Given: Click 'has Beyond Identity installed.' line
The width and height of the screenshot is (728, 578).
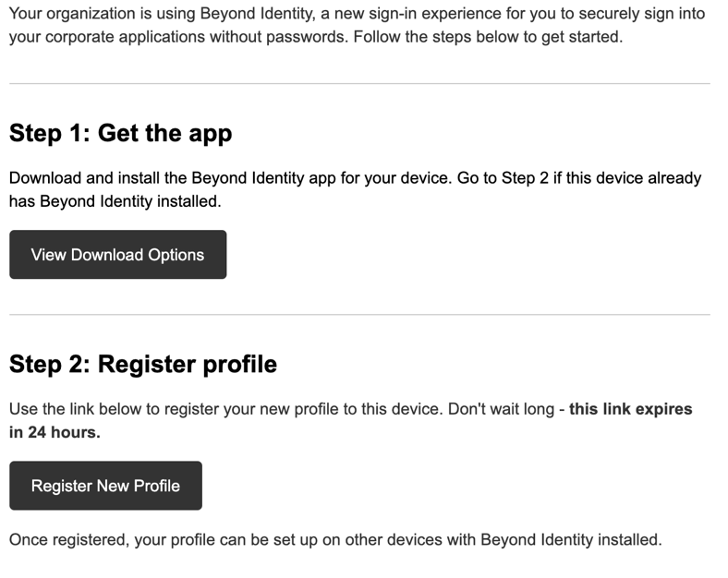Looking at the screenshot, I should 115,201.
